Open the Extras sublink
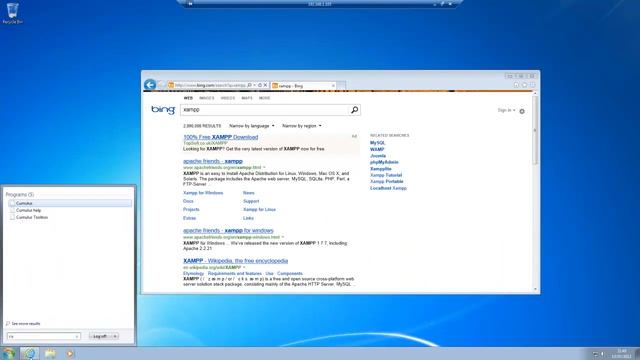Viewport: 640px width, 360px height. tap(189, 218)
